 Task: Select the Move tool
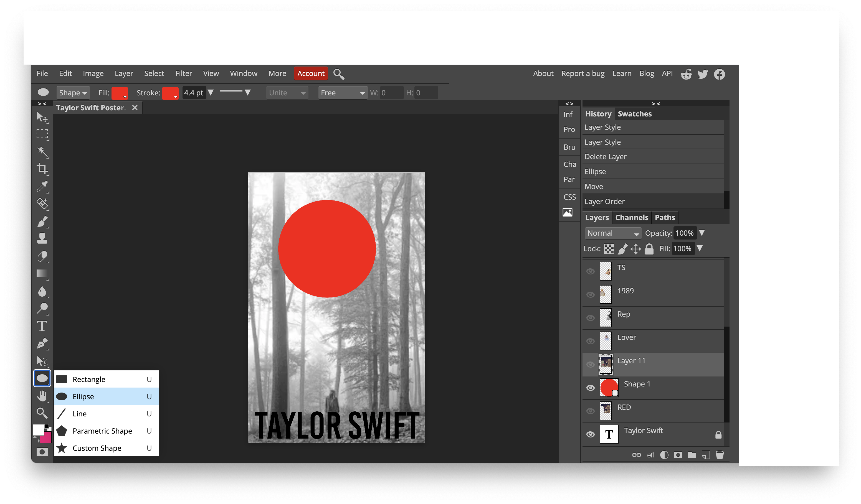(42, 117)
